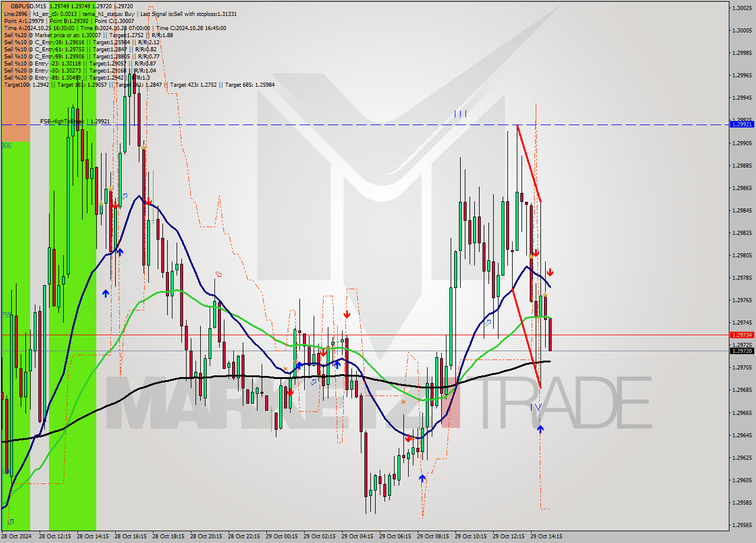The image size is (756, 543).
Task: Click the blue up arrow below 'I V'
Action: tap(540, 429)
